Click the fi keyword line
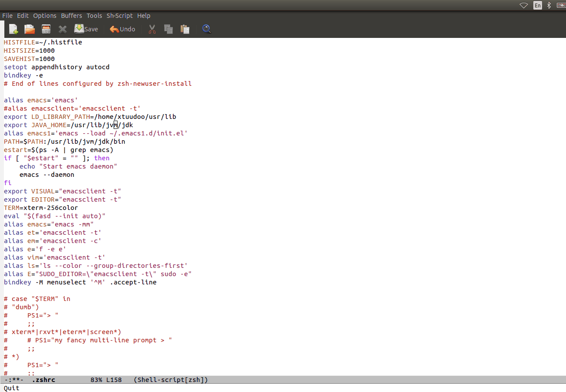This screenshot has height=392, width=566. (x=7, y=183)
